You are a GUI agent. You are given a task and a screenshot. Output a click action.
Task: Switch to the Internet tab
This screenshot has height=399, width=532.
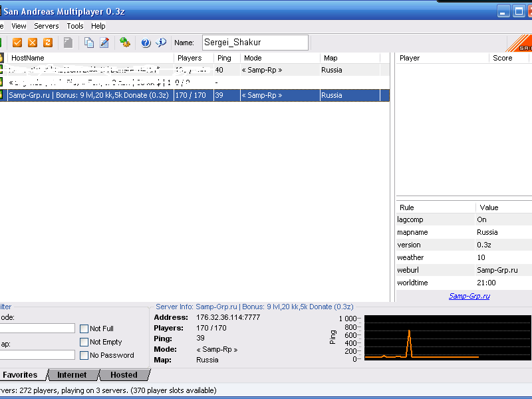pyautogui.click(x=72, y=375)
